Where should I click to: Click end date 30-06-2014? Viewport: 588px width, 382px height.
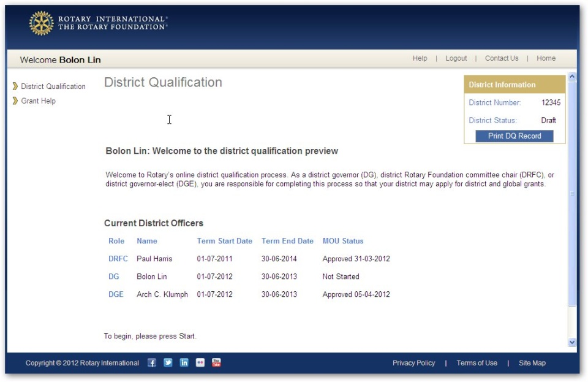pos(279,259)
